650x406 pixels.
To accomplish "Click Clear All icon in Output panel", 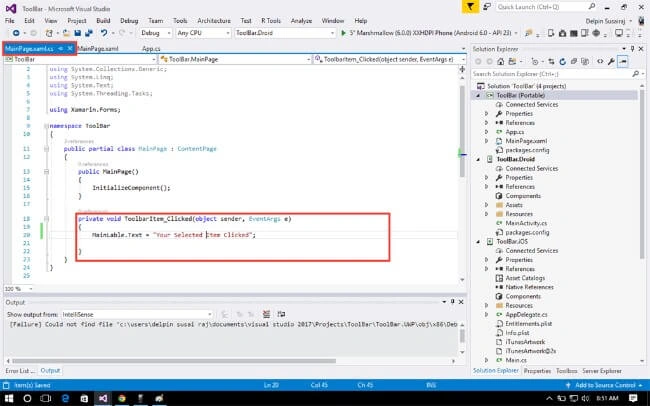I will coord(267,314).
